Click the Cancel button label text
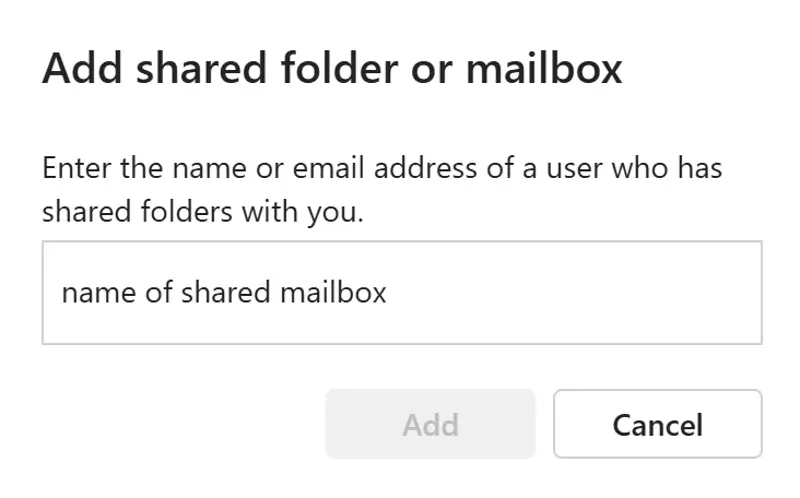The image size is (800, 498). click(x=657, y=425)
